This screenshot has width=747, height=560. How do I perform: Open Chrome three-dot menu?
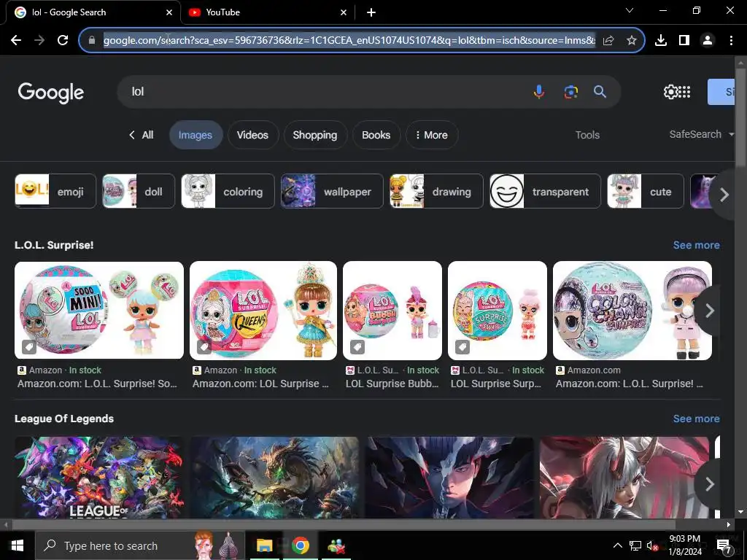[731, 41]
